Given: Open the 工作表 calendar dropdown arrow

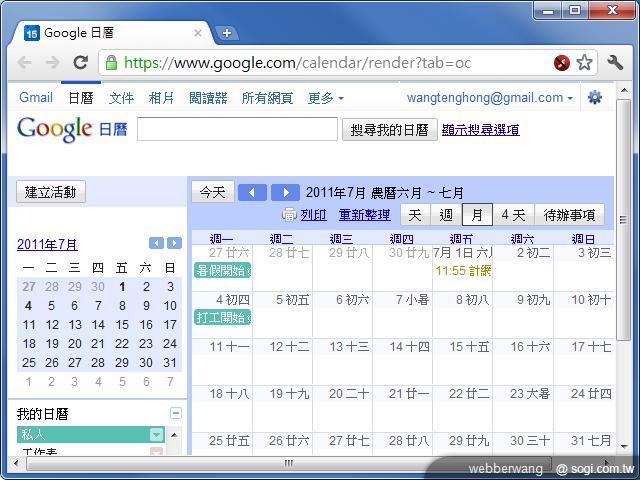Looking at the screenshot, I should 157,451.
